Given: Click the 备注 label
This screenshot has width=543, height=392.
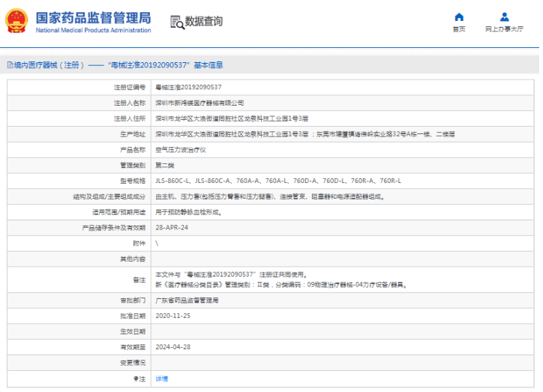Looking at the screenshot, I should pos(139,280).
